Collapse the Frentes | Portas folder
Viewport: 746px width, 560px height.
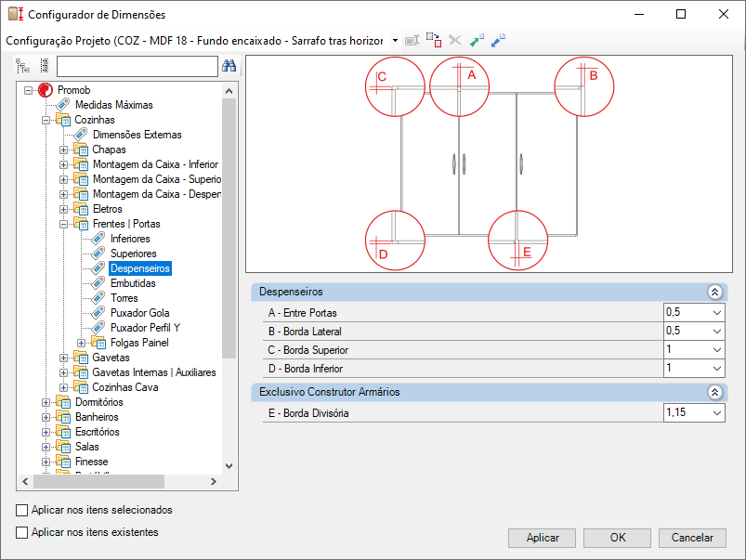(x=63, y=224)
